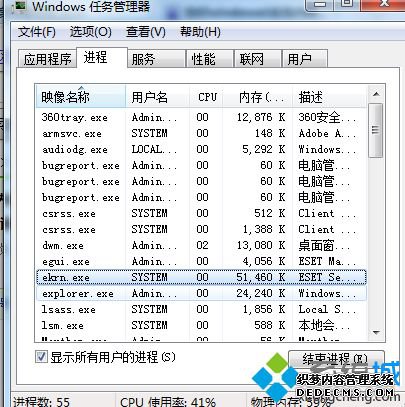Click the scrollbar up arrow
This screenshot has height=407, width=405.
click(x=376, y=94)
